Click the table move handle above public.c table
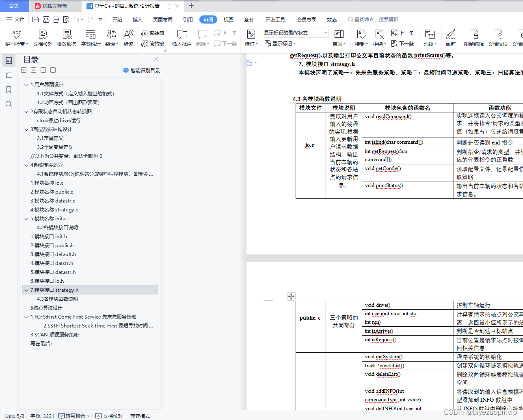 (291, 297)
